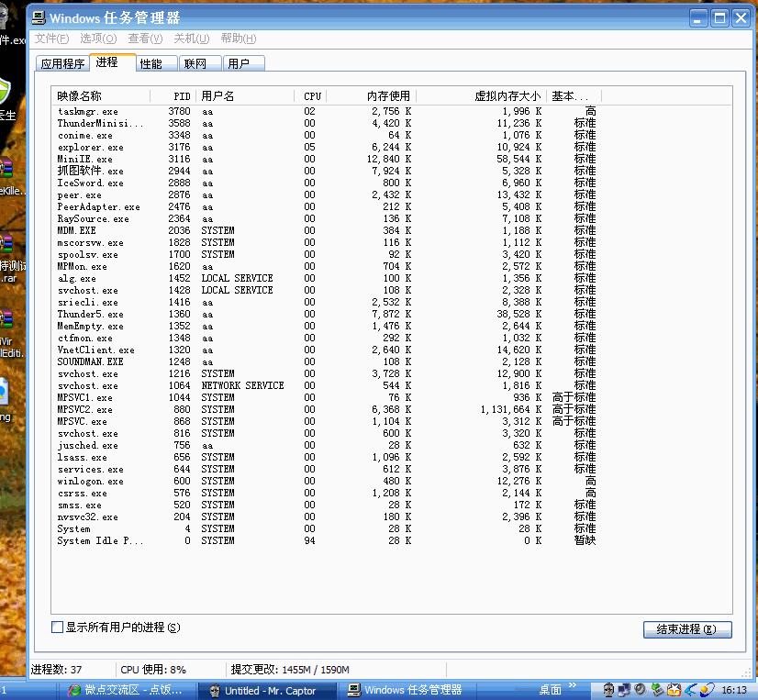Select the System Idle P... row

(327, 540)
